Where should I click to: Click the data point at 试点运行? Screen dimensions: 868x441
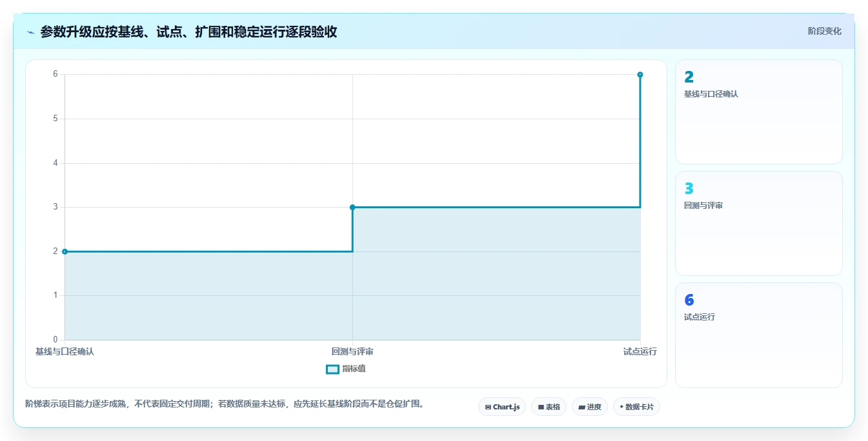(640, 75)
